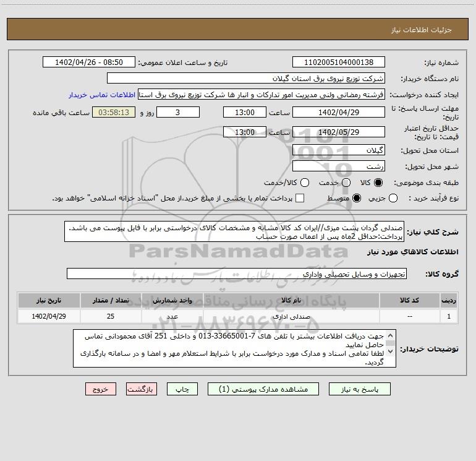Image resolution: width=476 pixels, height=461 pixels.
Task: Select the خدمت radio button
Action: click(346, 183)
